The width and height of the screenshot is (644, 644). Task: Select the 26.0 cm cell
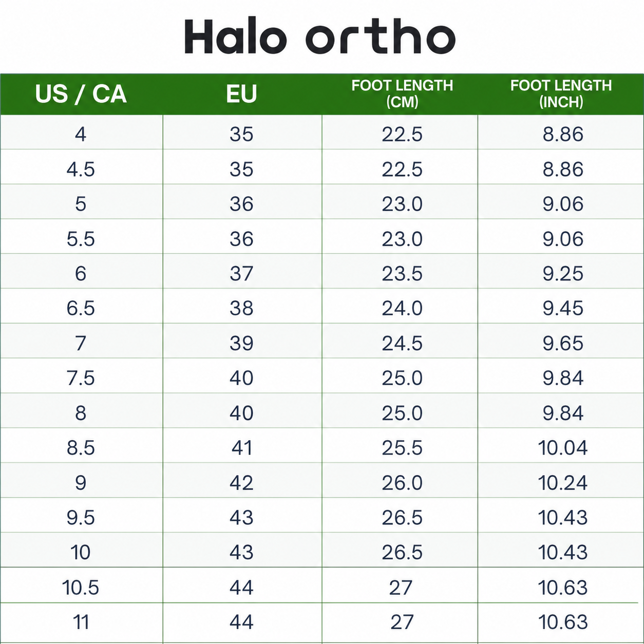tap(402, 481)
